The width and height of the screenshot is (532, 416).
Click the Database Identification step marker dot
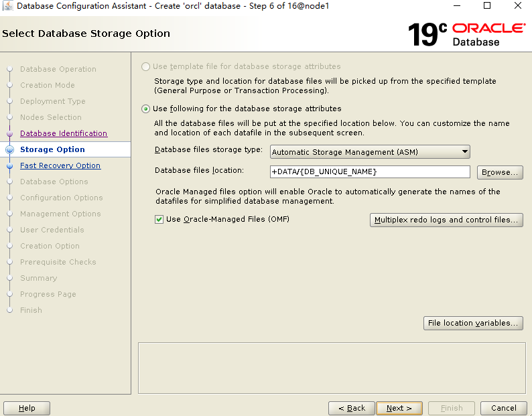click(10, 134)
